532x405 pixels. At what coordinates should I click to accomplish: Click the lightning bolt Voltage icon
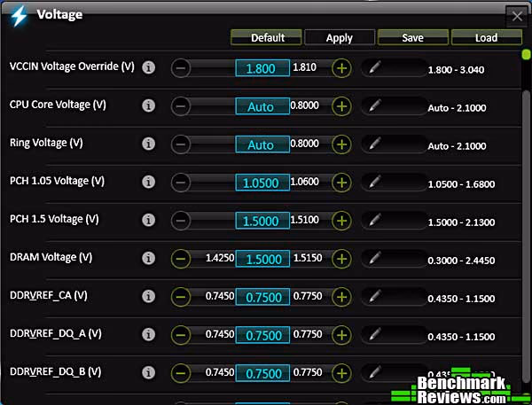click(19, 15)
